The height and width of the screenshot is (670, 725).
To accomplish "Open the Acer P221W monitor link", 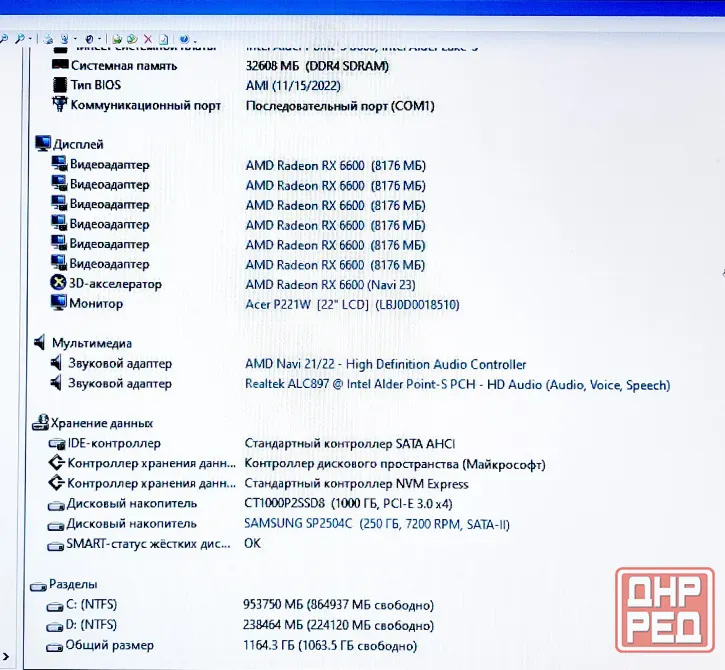I will pyautogui.click(x=352, y=305).
